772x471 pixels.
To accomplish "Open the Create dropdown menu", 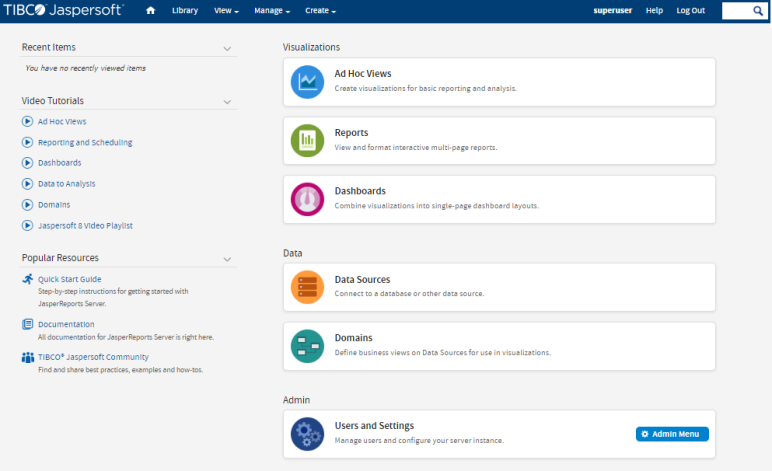I will coord(320,10).
